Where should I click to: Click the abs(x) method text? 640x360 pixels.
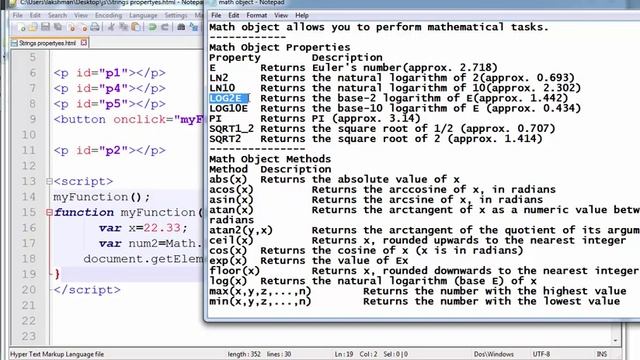coord(228,180)
